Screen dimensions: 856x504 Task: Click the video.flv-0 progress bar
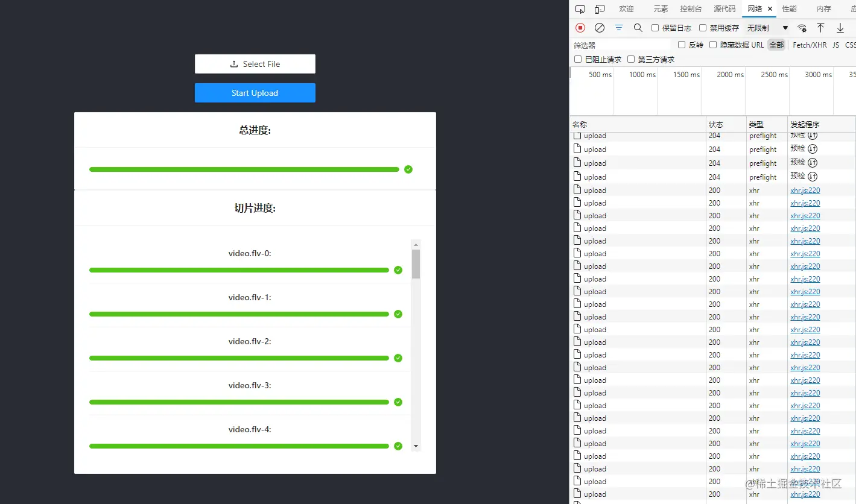(x=239, y=270)
